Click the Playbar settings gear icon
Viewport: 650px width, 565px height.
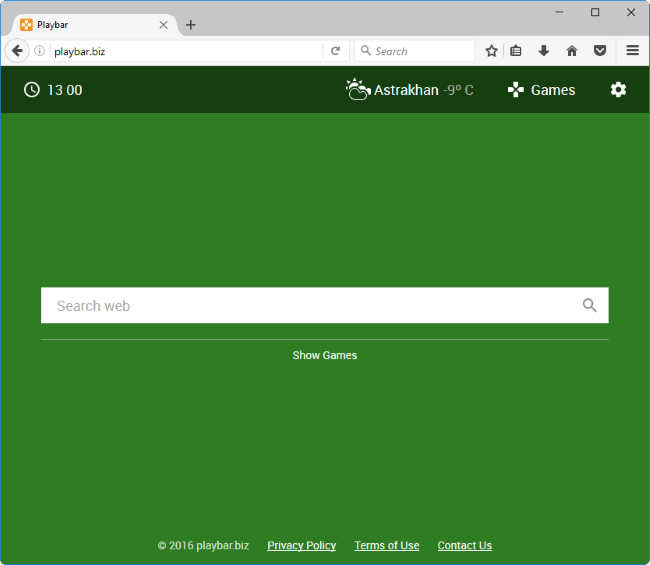pos(618,90)
